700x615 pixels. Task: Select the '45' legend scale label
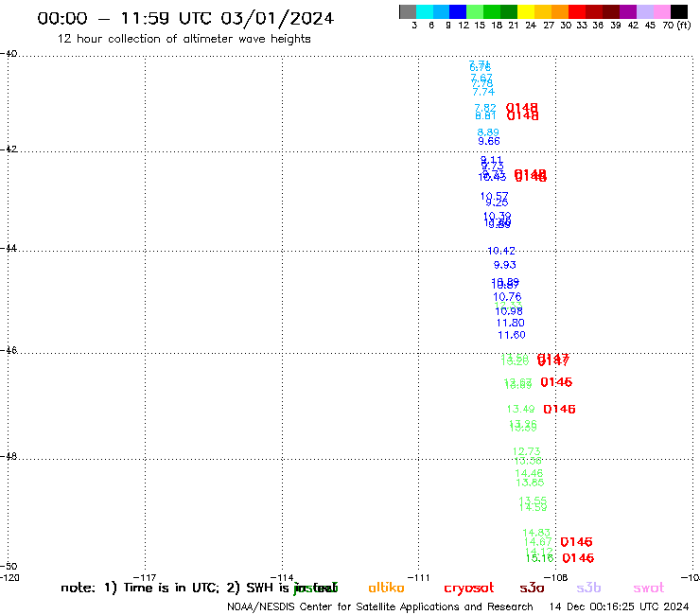pyautogui.click(x=650, y=26)
